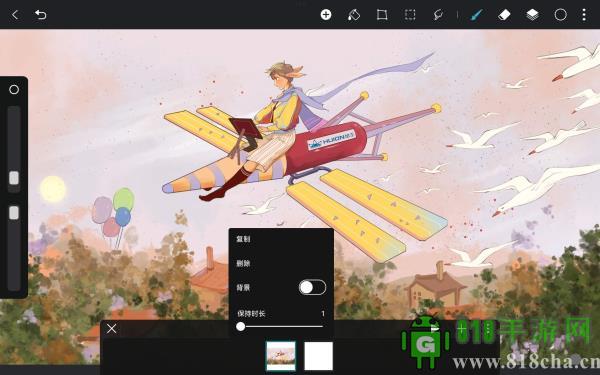Close the animation frames panel

coord(112,329)
